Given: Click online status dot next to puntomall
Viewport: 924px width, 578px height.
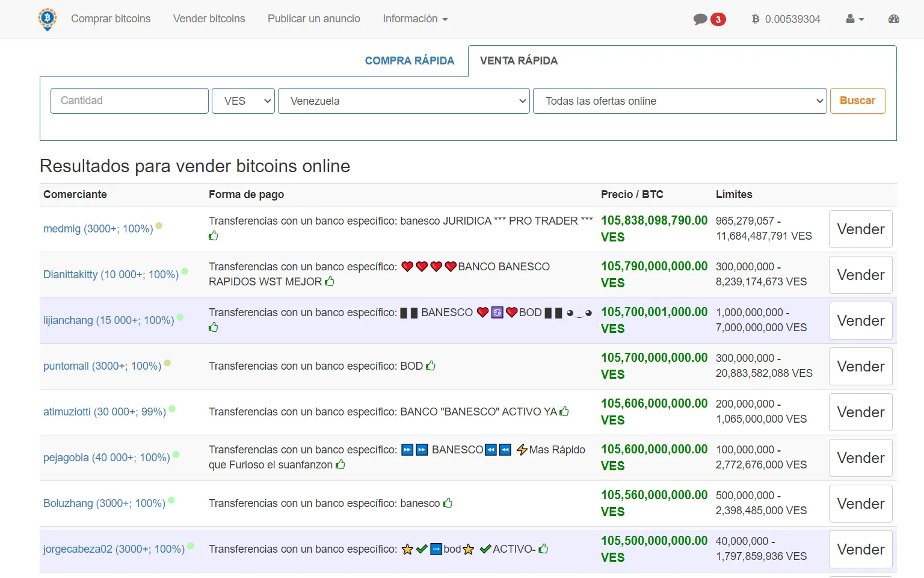Looking at the screenshot, I should (x=167, y=363).
